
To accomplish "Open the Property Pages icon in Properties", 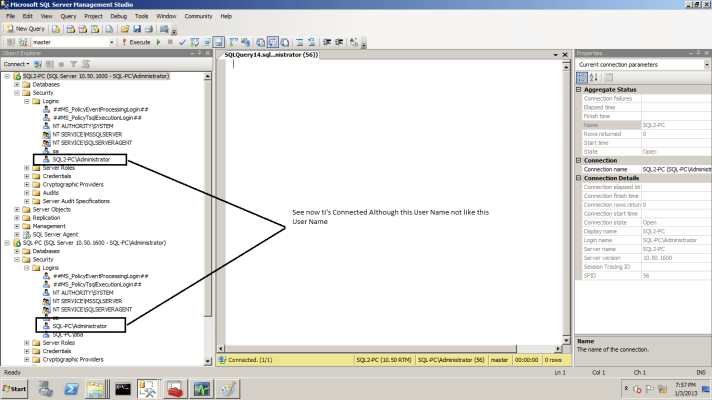I will tap(608, 78).
